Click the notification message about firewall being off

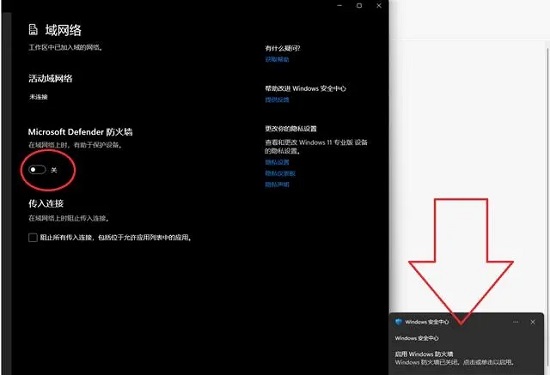(x=455, y=362)
